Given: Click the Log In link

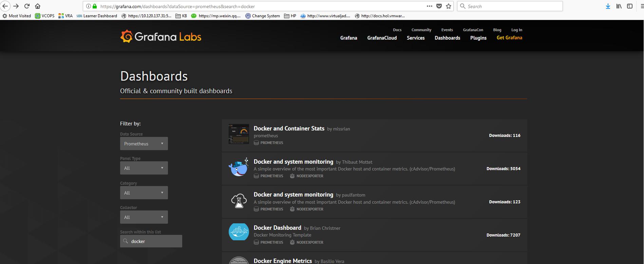Looking at the screenshot, I should click(x=517, y=30).
